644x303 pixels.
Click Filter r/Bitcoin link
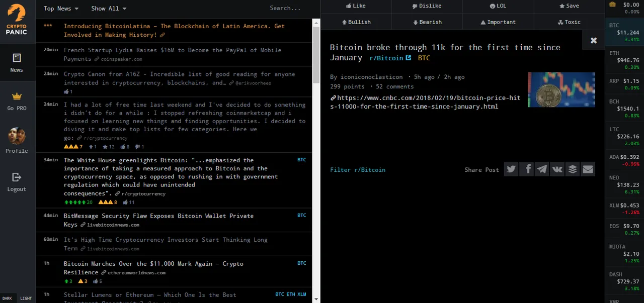(x=358, y=170)
